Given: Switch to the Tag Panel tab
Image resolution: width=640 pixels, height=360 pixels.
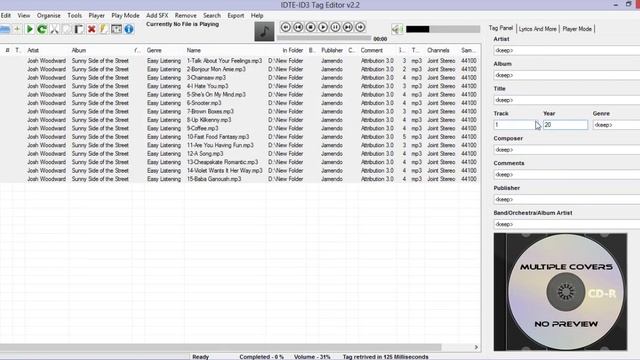Looking at the screenshot, I should 501,28.
